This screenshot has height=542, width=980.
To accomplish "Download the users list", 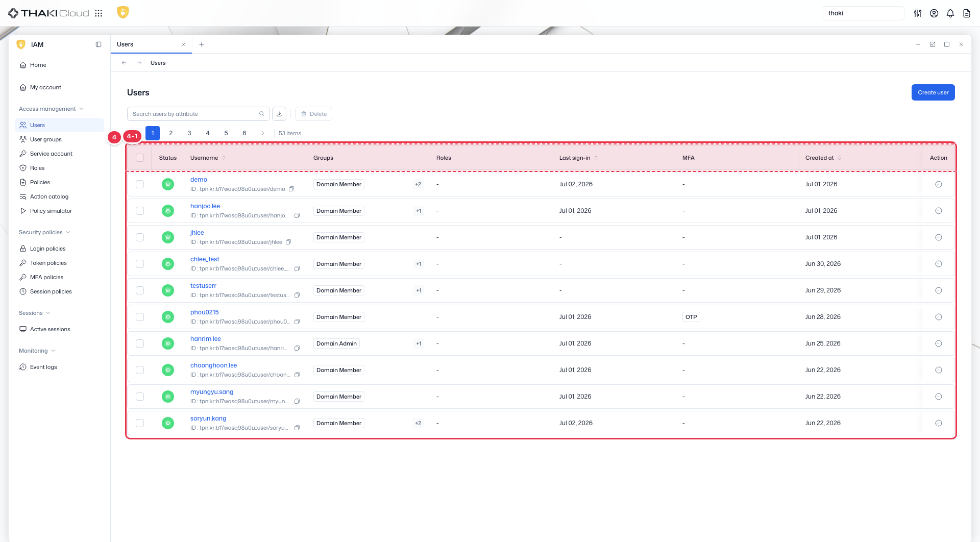I will coord(279,114).
